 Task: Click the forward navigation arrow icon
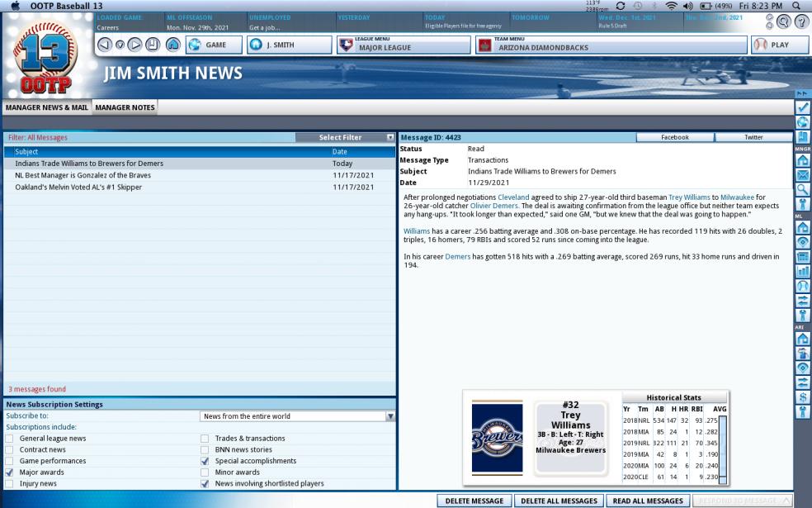coord(135,45)
